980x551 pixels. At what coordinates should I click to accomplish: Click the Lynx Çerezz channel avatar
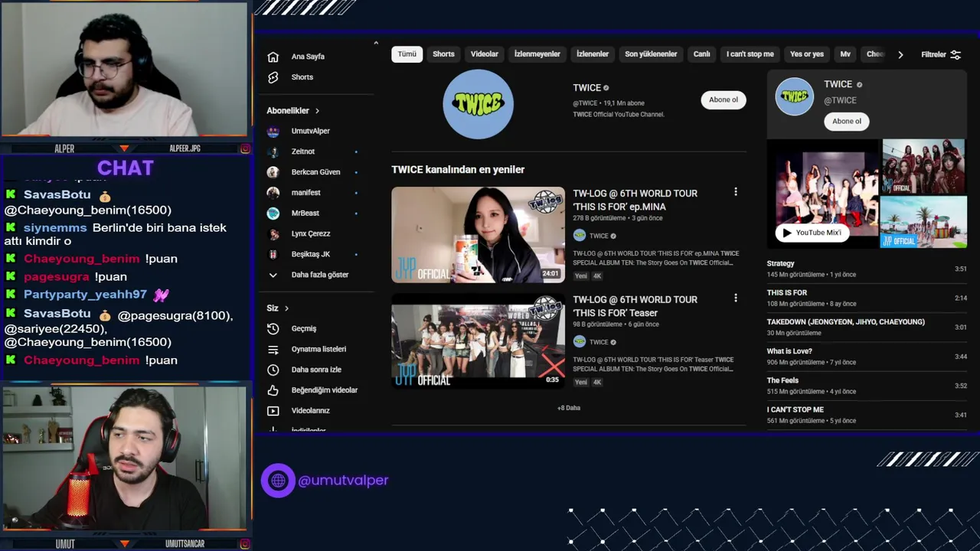pyautogui.click(x=273, y=234)
